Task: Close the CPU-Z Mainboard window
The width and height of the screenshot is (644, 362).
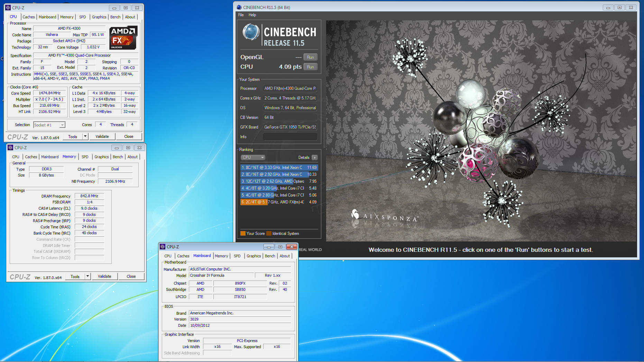Action: pos(292,247)
